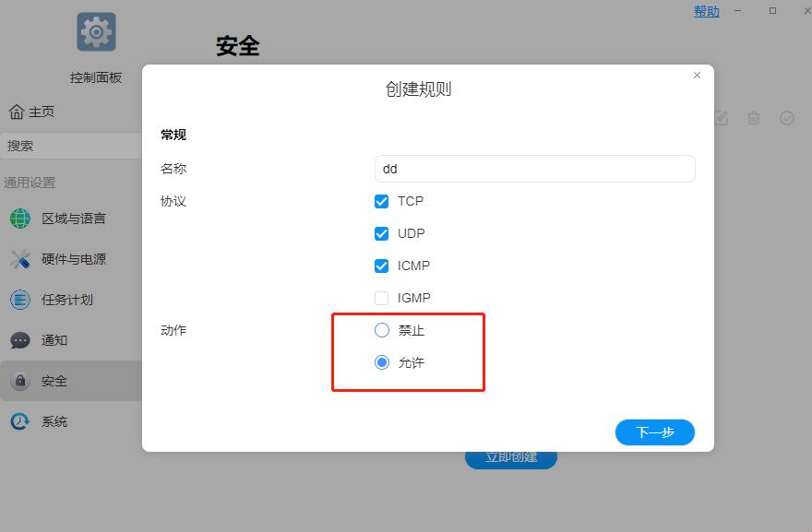Edit the rule name field containing dd

[533, 168]
